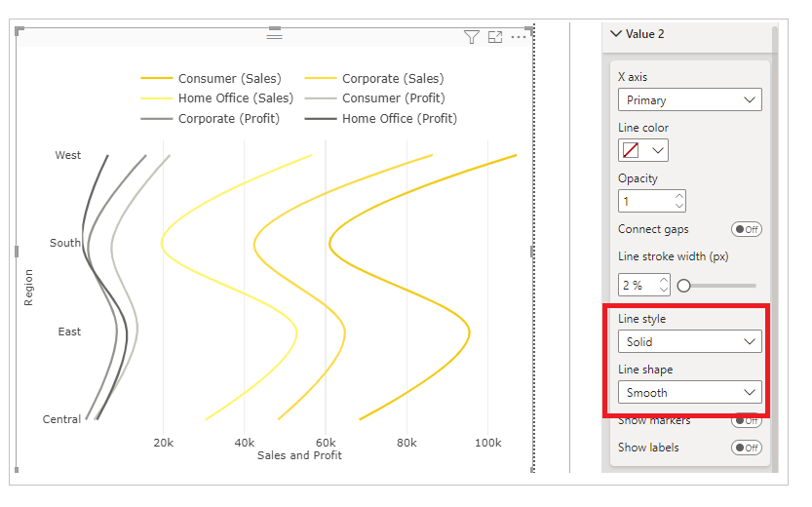This screenshot has height=507, width=812.
Task: Open the visual filter icon
Action: [x=471, y=37]
